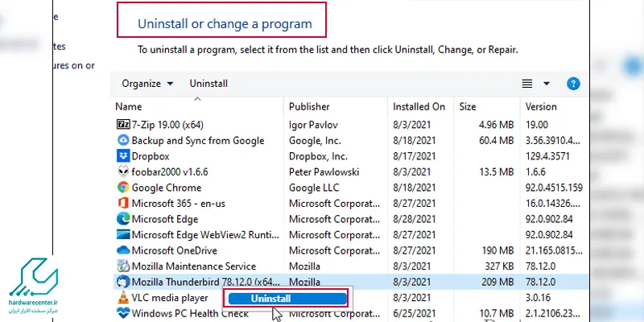Select Backup and Sync from Google entry
Screen dimensions: 644x322
(198, 140)
